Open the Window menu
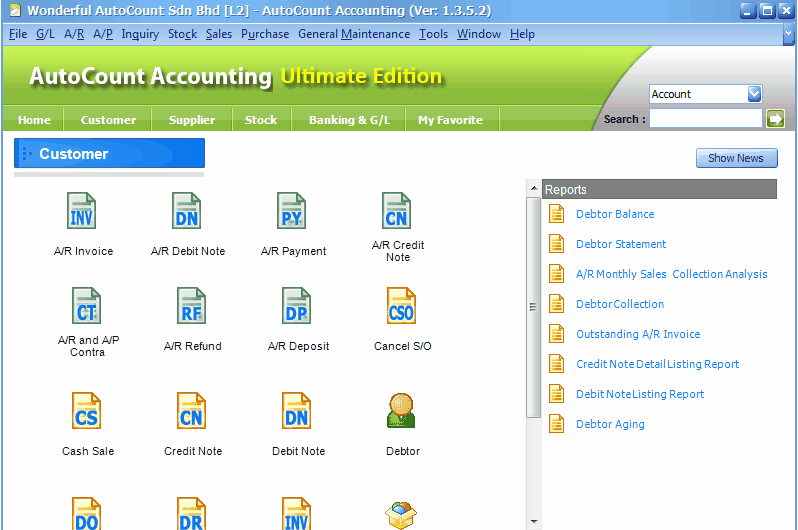 [x=479, y=34]
